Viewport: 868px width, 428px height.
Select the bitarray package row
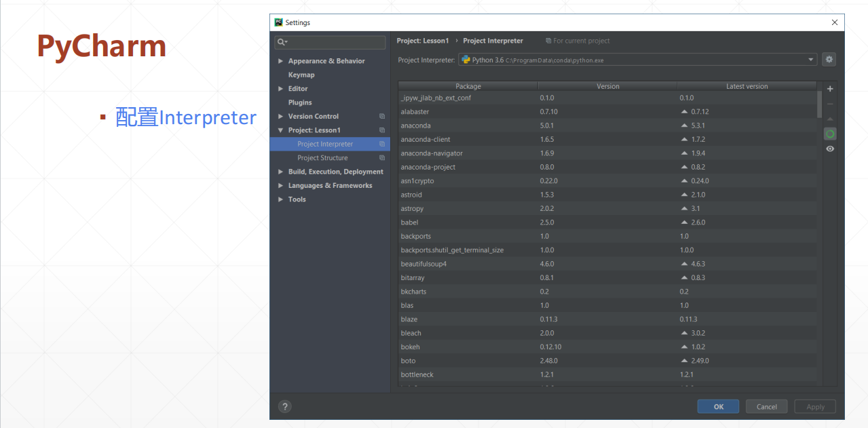(x=607, y=277)
